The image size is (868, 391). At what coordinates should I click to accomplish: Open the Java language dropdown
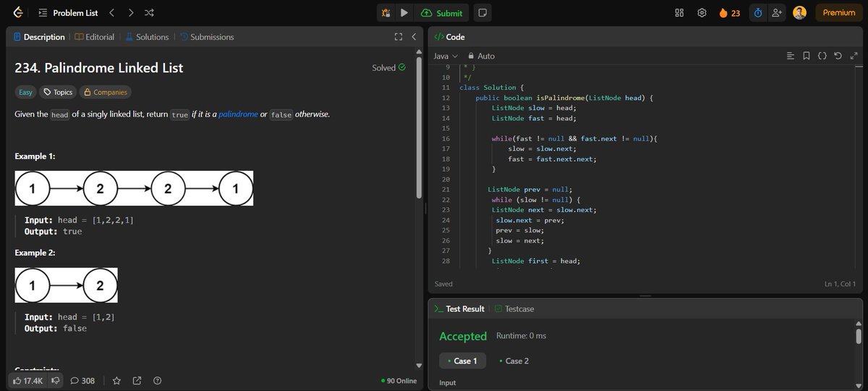coord(446,56)
